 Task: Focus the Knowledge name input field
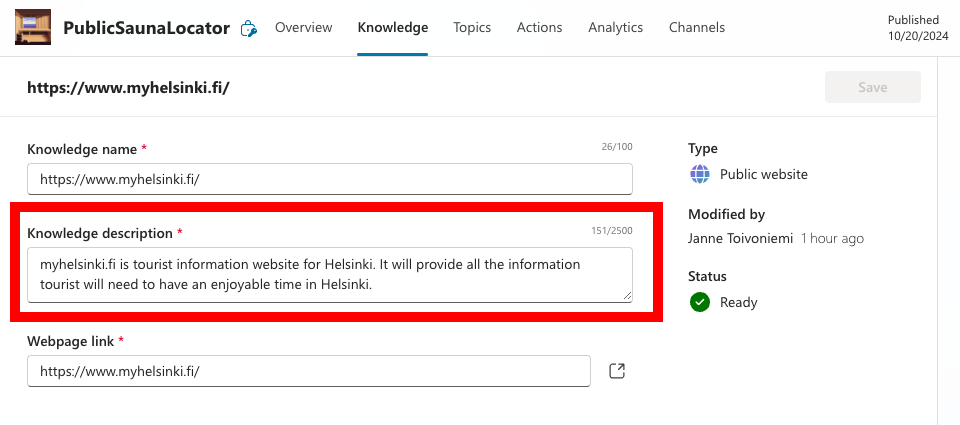click(330, 179)
